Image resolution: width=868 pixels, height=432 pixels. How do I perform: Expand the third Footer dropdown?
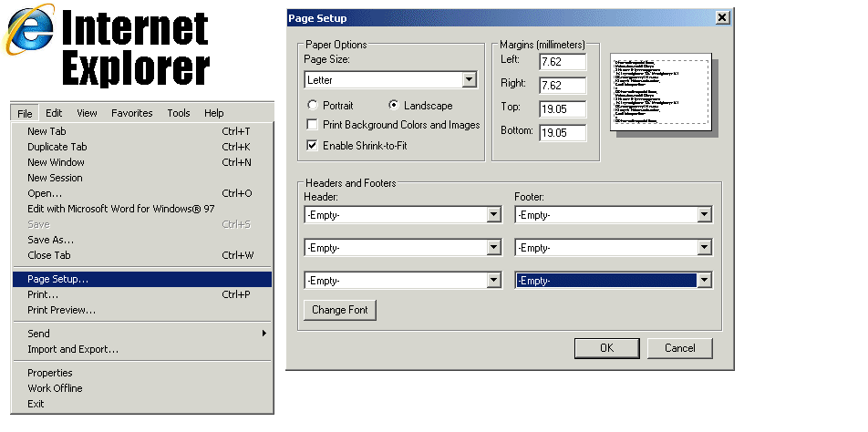click(x=704, y=281)
